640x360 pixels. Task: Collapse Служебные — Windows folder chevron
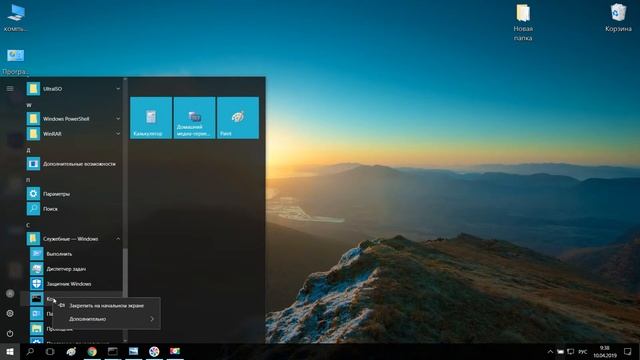118,239
